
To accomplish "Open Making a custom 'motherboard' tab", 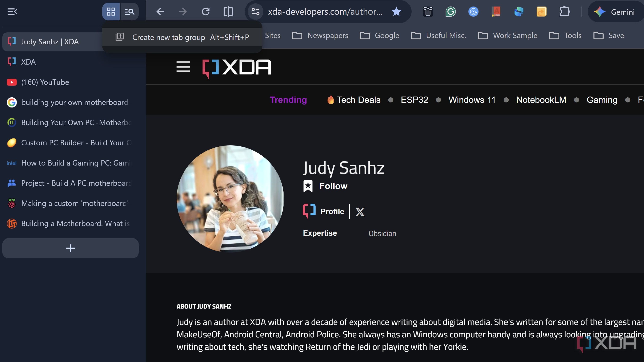I will [x=71, y=203].
